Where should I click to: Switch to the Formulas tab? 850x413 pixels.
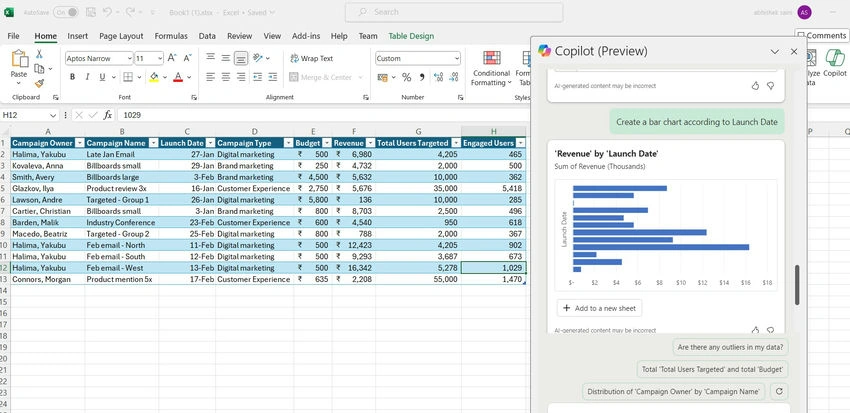click(x=171, y=36)
